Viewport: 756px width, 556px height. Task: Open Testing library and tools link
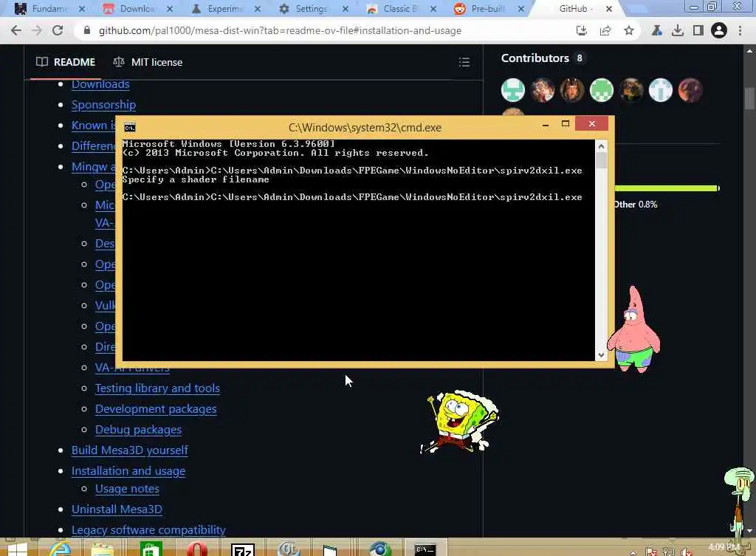[x=158, y=388]
